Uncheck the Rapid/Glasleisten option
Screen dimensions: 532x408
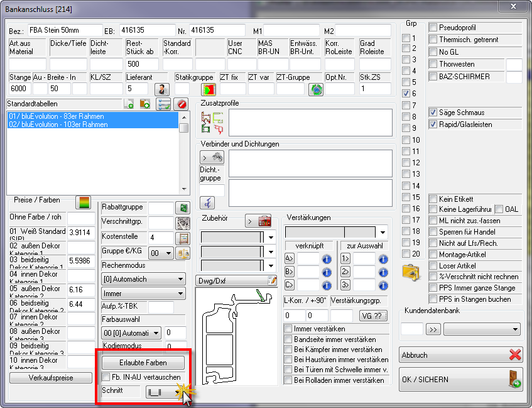[433, 124]
